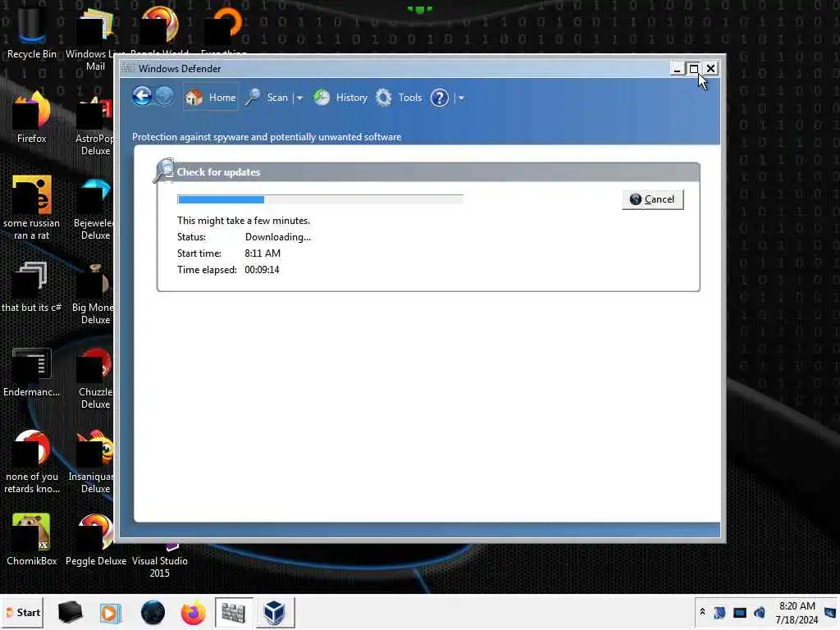Select the Insaniquarium Deluxe desktop icon
This screenshot has height=630, width=840.
[x=94, y=462]
